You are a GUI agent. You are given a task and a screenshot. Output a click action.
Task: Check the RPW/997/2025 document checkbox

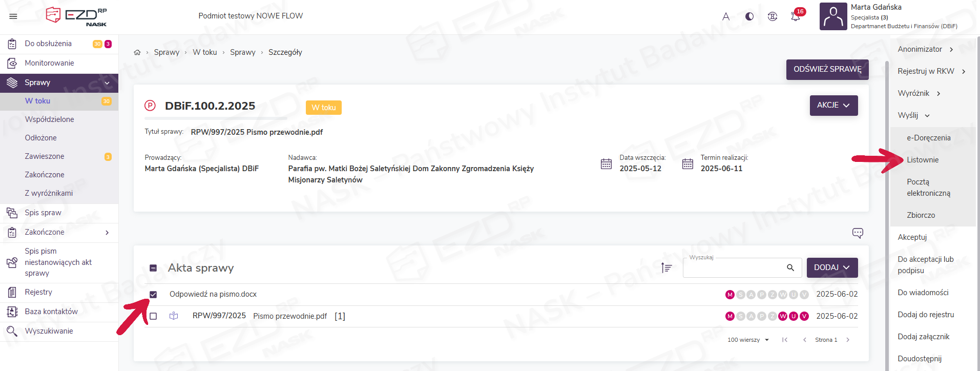coord(153,316)
